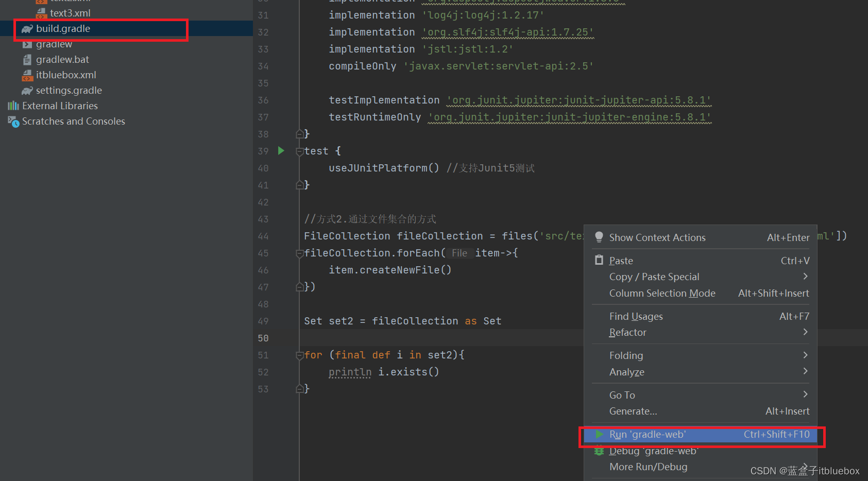Open the Folding submenu
The width and height of the screenshot is (868, 481).
(x=701, y=355)
